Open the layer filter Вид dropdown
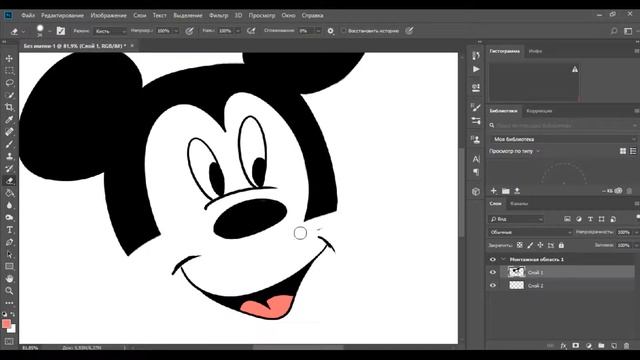Screen dimensions: 640x360 coord(516,219)
